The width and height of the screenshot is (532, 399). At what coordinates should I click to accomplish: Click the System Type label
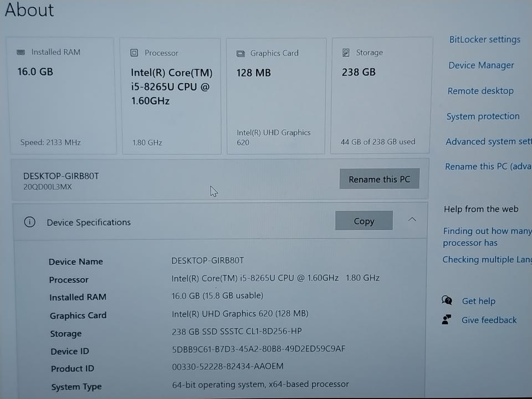click(76, 387)
